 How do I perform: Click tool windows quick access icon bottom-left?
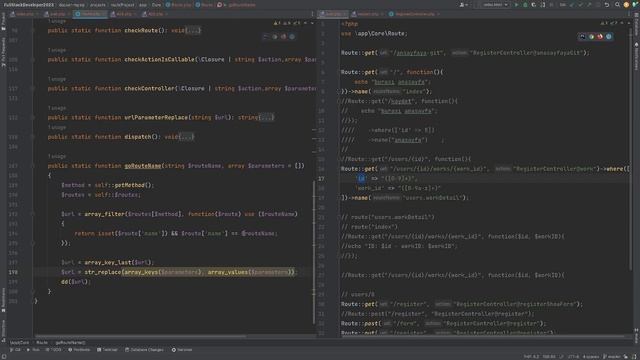coord(4,357)
